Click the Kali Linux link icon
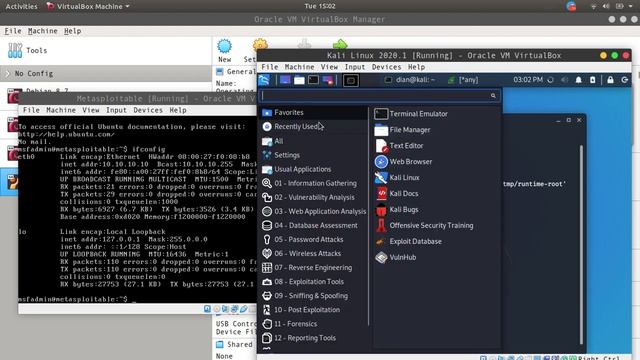The width and height of the screenshot is (640, 360). [381, 178]
